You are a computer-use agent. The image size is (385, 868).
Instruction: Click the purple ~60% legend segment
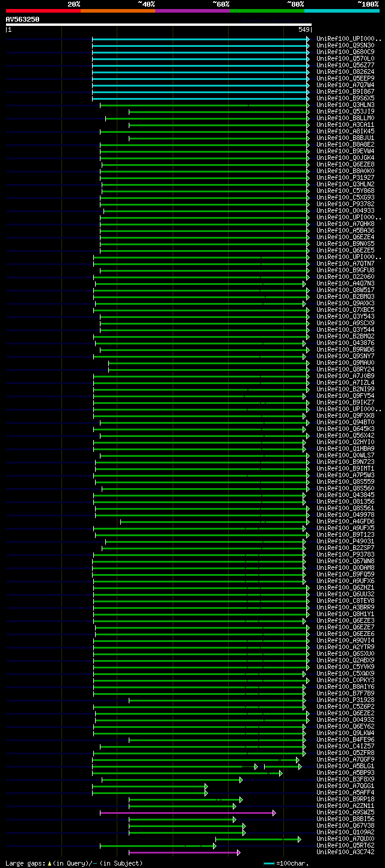(192, 11)
